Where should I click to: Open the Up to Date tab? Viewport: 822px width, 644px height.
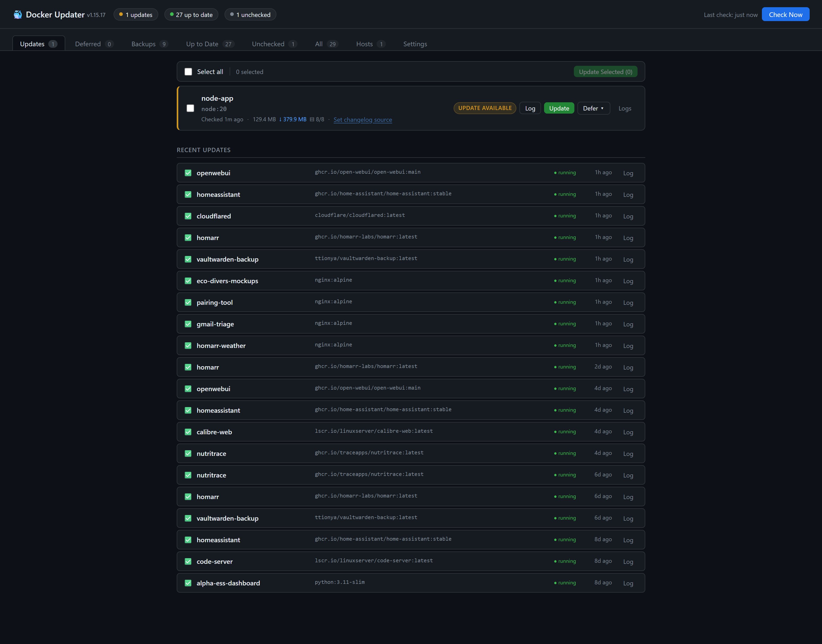[x=210, y=44]
